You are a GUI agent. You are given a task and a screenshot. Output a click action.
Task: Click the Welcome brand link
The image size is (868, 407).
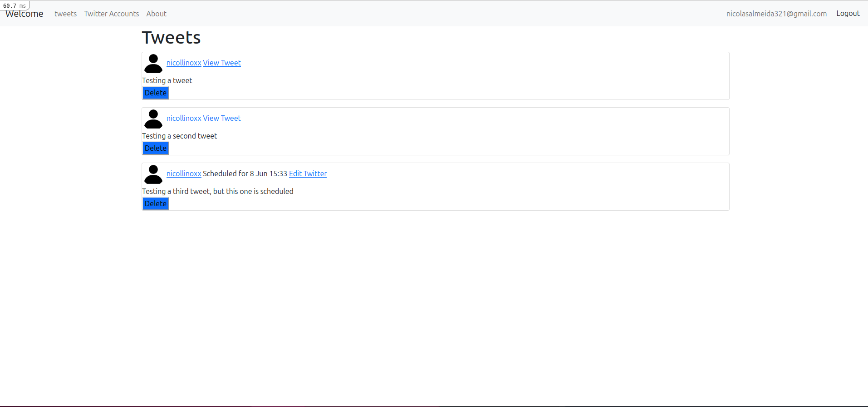25,14
